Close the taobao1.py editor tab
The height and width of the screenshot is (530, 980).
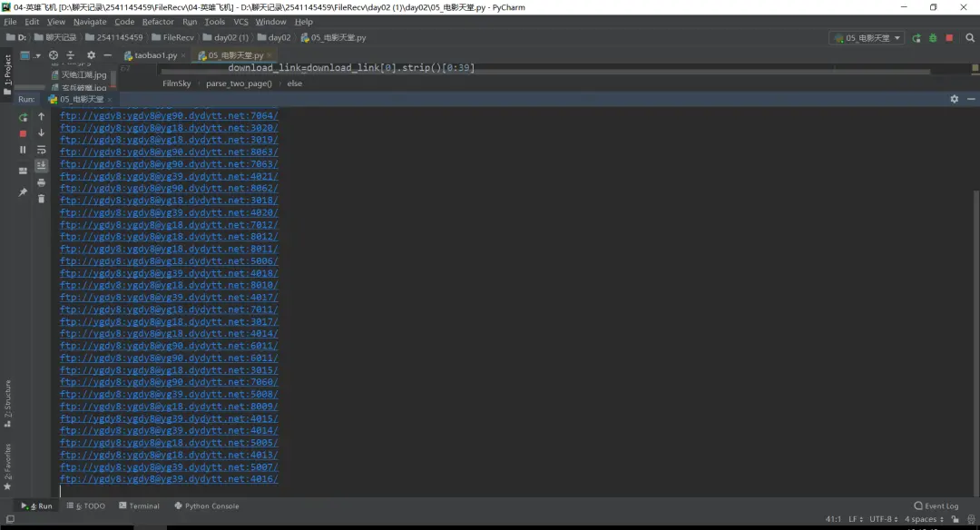pyautogui.click(x=183, y=55)
